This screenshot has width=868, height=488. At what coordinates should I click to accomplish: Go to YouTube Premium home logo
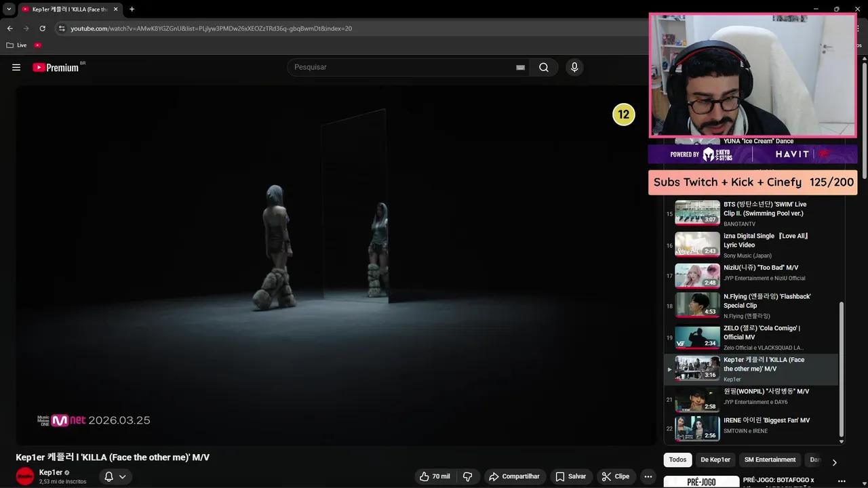click(x=56, y=67)
